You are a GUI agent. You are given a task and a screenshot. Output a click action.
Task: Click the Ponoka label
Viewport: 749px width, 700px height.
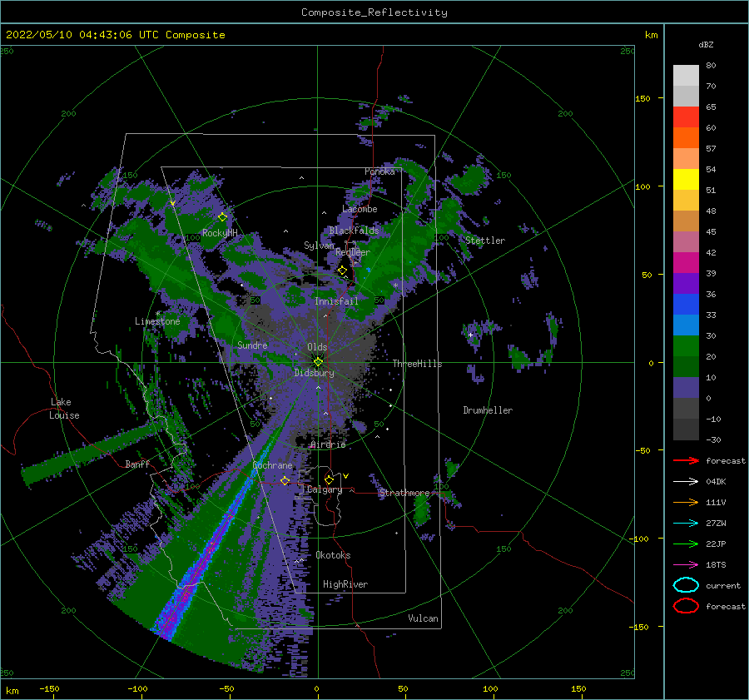(379, 171)
